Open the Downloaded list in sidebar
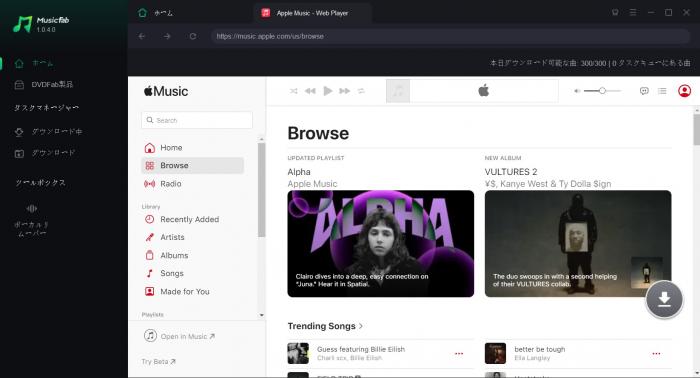Viewport: 700px width, 378px height. [x=45, y=153]
